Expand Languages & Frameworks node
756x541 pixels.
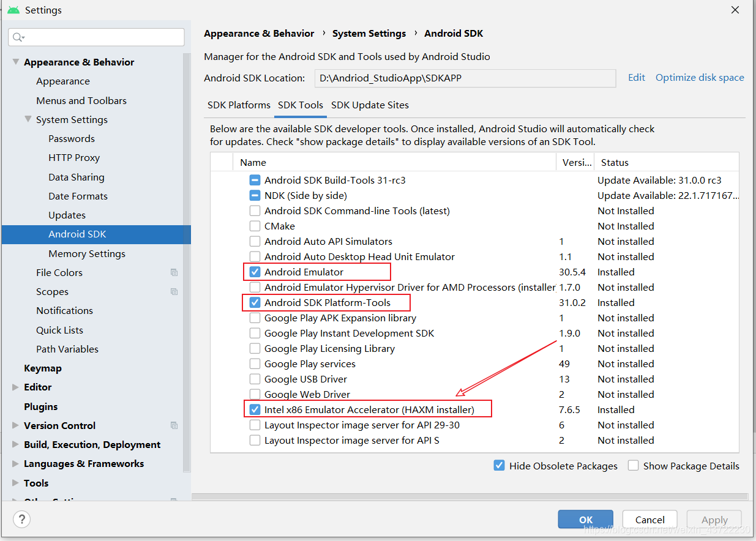coord(15,463)
